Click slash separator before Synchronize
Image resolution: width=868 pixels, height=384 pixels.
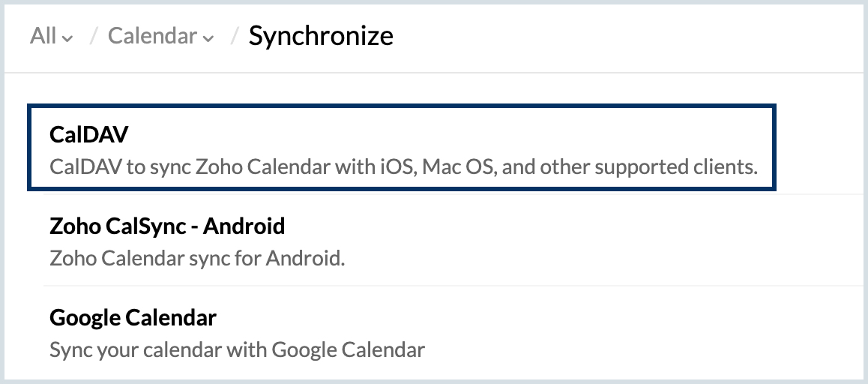coord(235,36)
